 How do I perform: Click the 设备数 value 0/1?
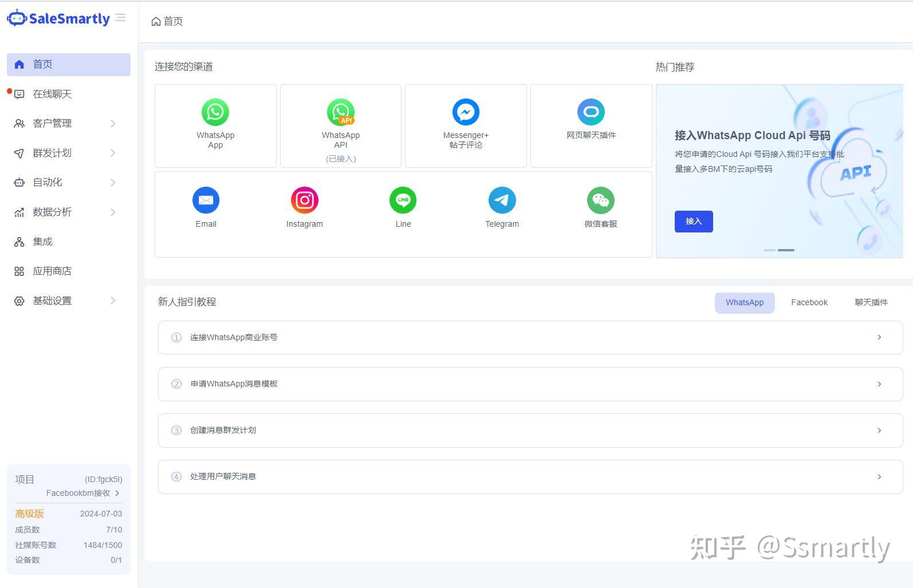116,560
